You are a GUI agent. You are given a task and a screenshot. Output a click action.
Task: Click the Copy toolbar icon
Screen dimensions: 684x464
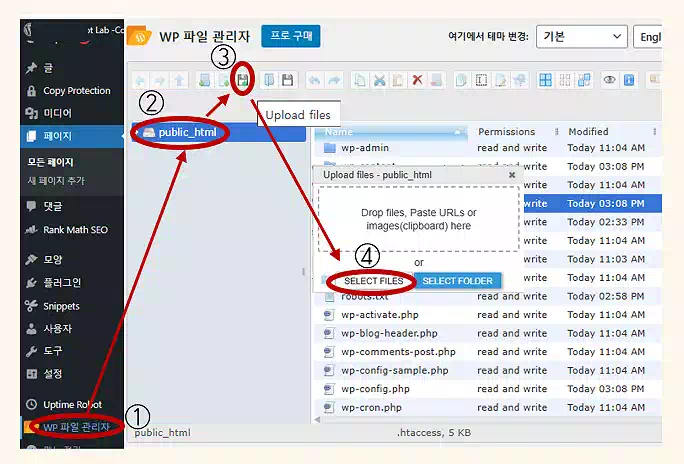click(360, 80)
